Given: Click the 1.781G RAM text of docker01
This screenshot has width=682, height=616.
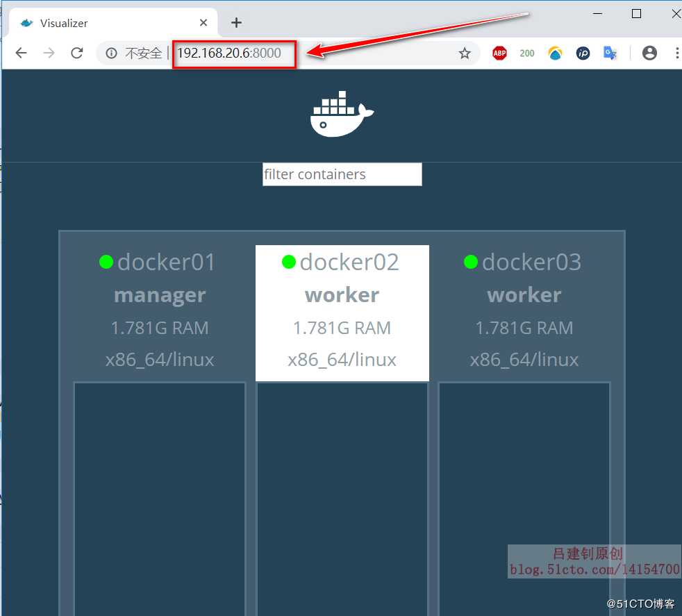Looking at the screenshot, I should (160, 328).
